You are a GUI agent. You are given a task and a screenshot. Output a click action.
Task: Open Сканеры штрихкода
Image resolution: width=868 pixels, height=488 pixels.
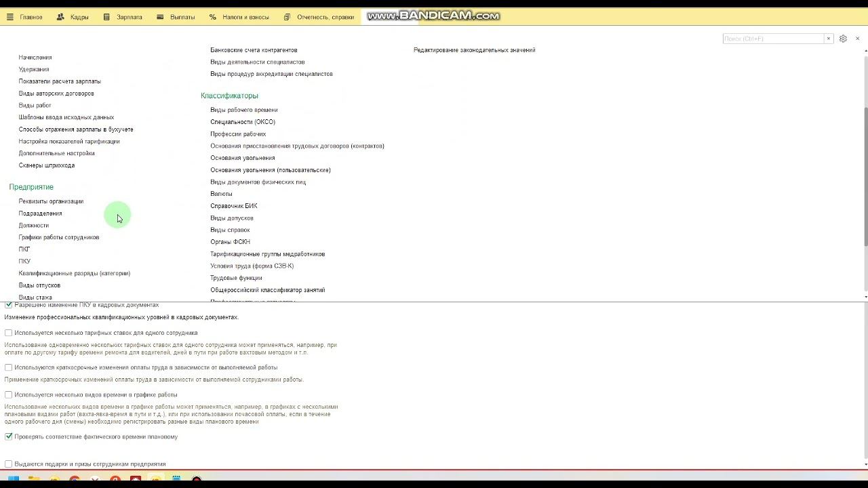(47, 165)
